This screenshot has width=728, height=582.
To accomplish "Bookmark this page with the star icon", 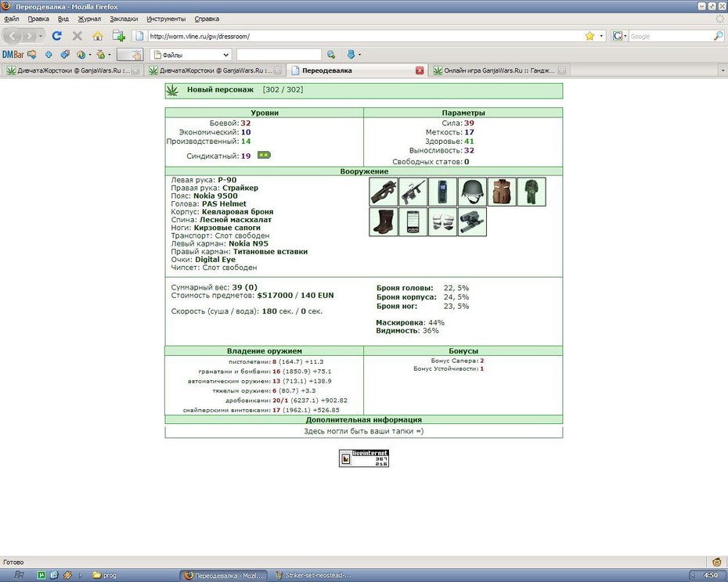I will point(589,36).
